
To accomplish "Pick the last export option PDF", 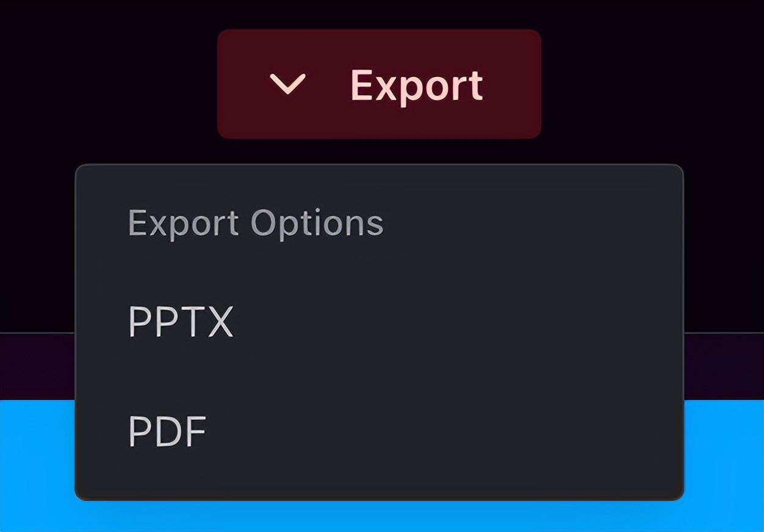I will click(x=379, y=431).
